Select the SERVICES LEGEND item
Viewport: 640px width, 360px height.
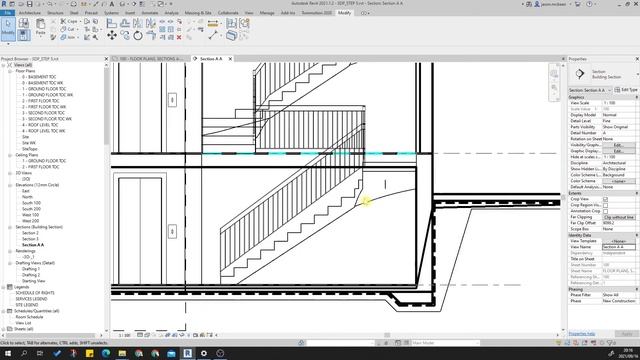click(31, 299)
